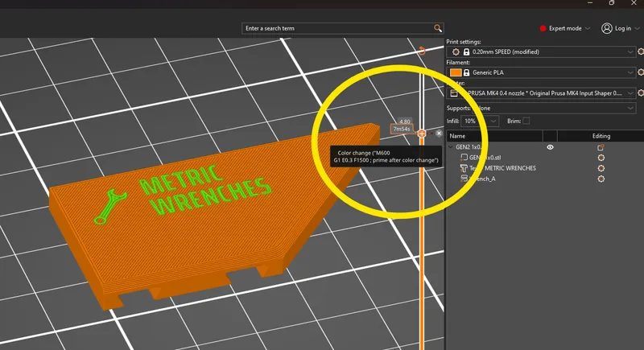Click the text icon of METRIC WRENCHES
Image resolution: width=644 pixels, height=350 pixels.
click(464, 168)
